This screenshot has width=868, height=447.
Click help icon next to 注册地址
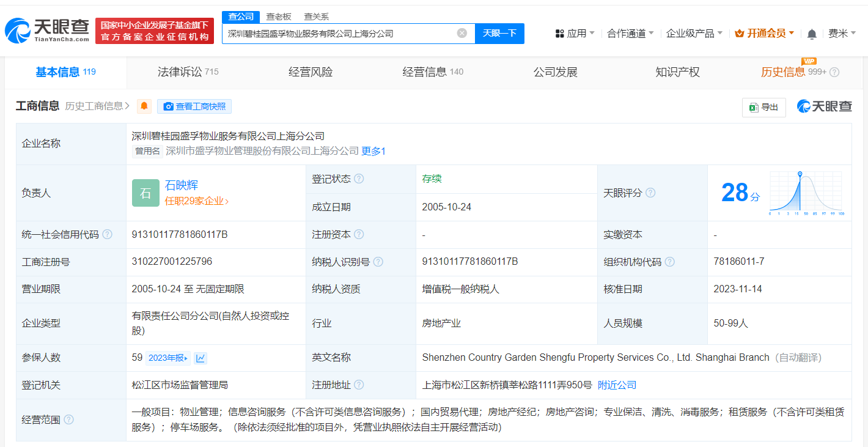(359, 385)
